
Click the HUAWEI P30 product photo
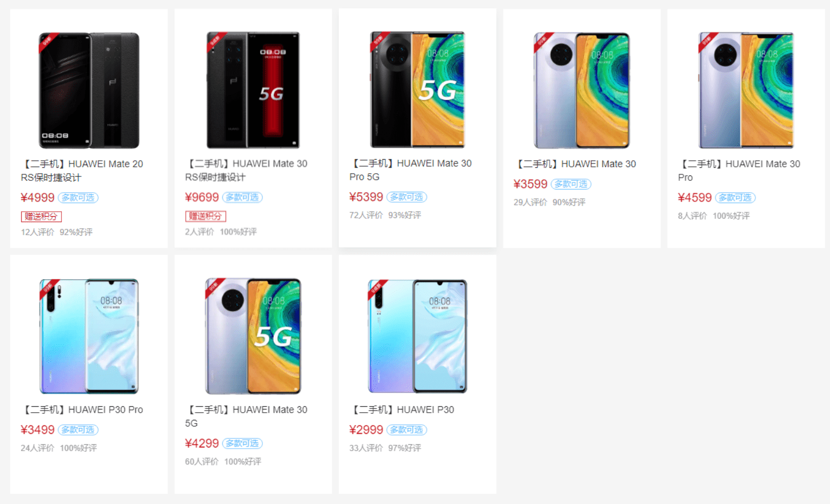tap(417, 336)
